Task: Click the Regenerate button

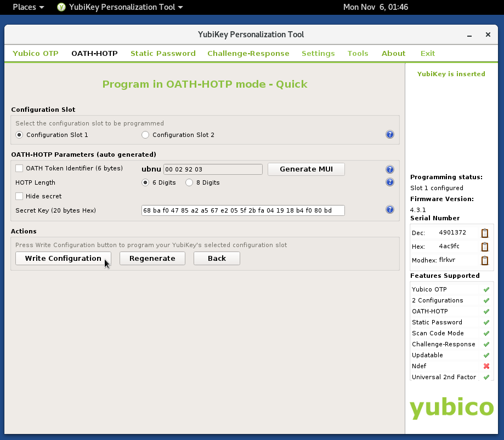Action: [152, 259]
